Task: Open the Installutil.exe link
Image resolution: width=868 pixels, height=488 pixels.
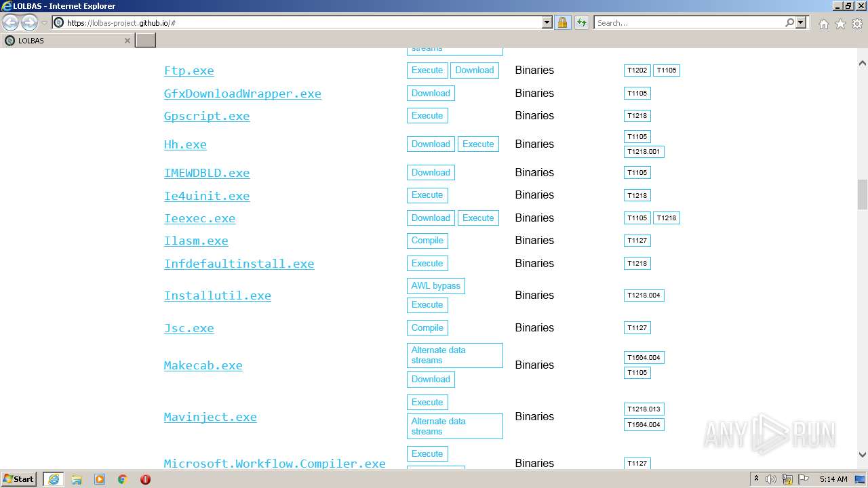Action: tap(217, 296)
